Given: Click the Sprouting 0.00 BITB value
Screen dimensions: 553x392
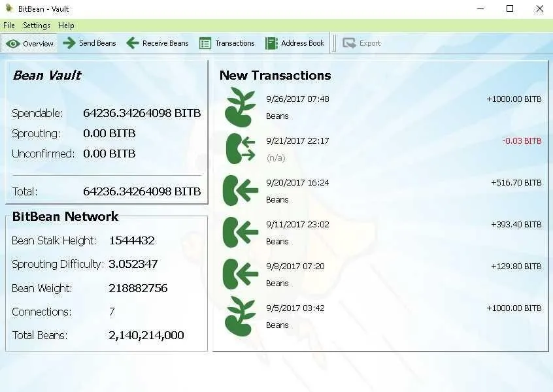Looking at the screenshot, I should pos(109,133).
